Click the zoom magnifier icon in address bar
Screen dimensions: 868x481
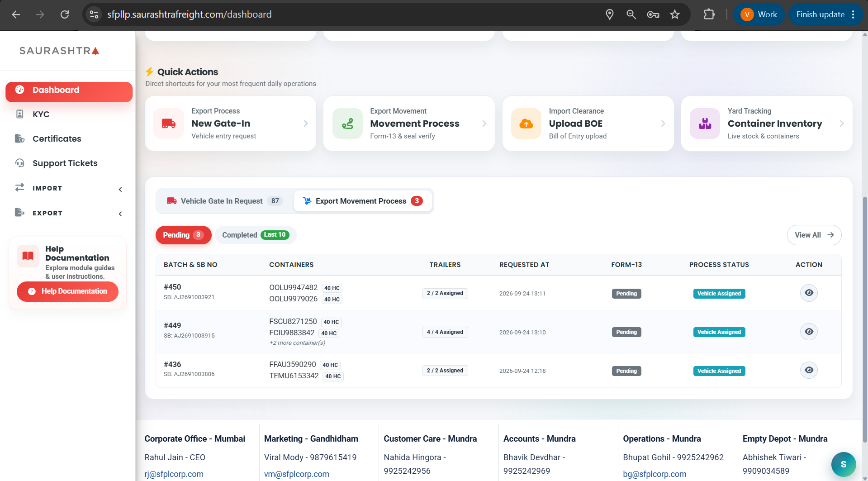(x=631, y=14)
